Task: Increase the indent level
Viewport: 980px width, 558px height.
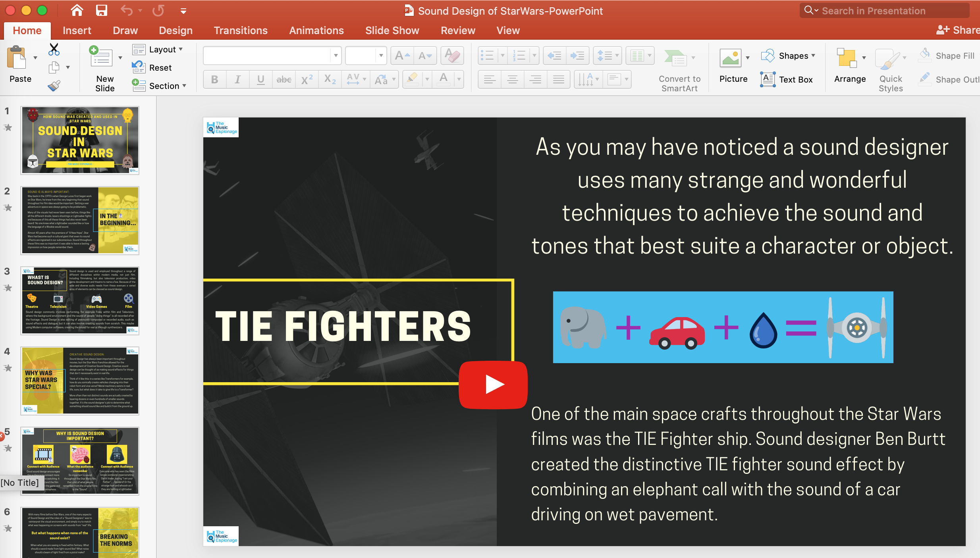Action: point(577,56)
